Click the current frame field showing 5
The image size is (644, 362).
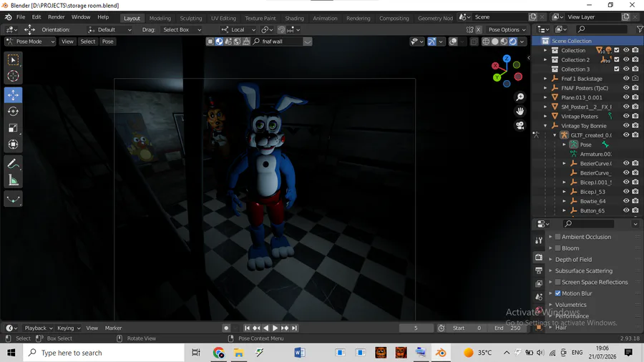(416, 328)
